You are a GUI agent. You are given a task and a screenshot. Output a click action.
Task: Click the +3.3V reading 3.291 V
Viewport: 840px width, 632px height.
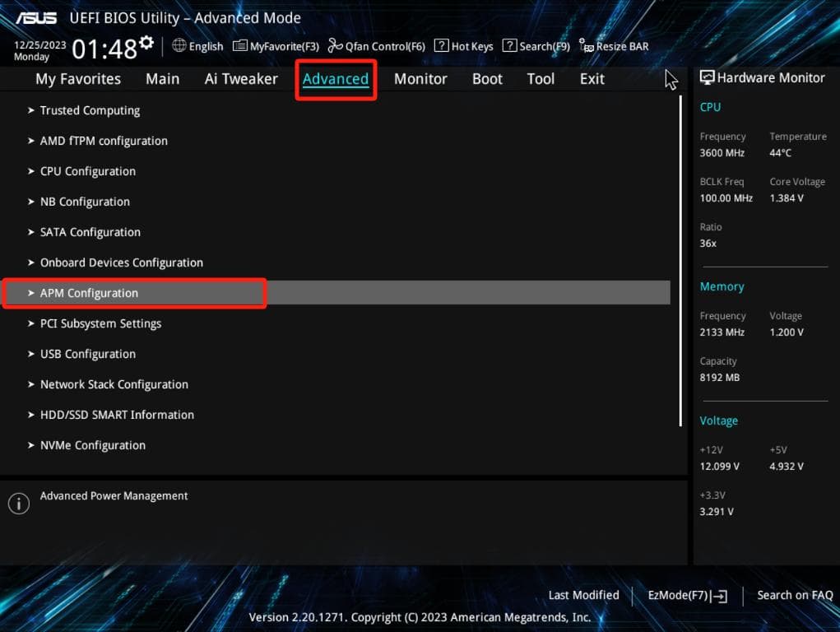click(717, 511)
